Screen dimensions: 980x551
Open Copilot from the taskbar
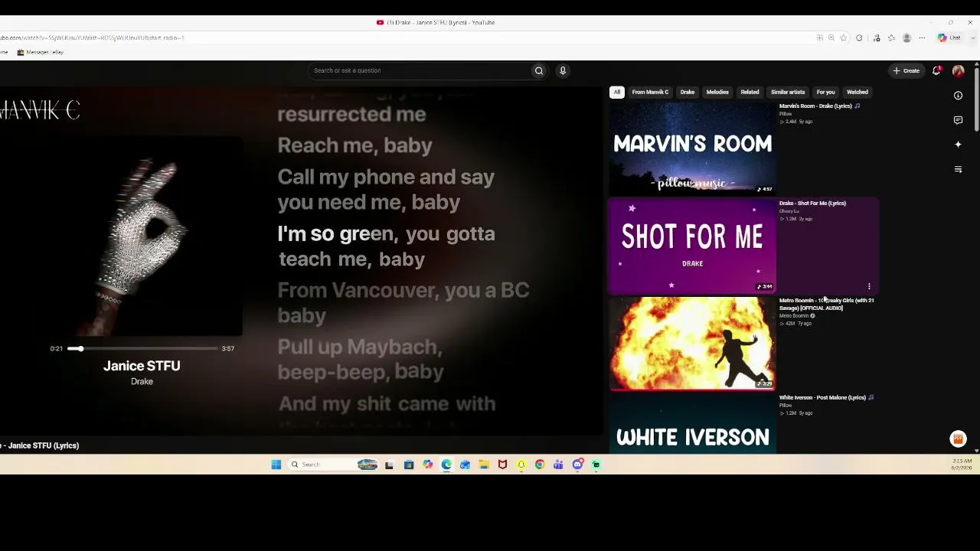pos(427,465)
